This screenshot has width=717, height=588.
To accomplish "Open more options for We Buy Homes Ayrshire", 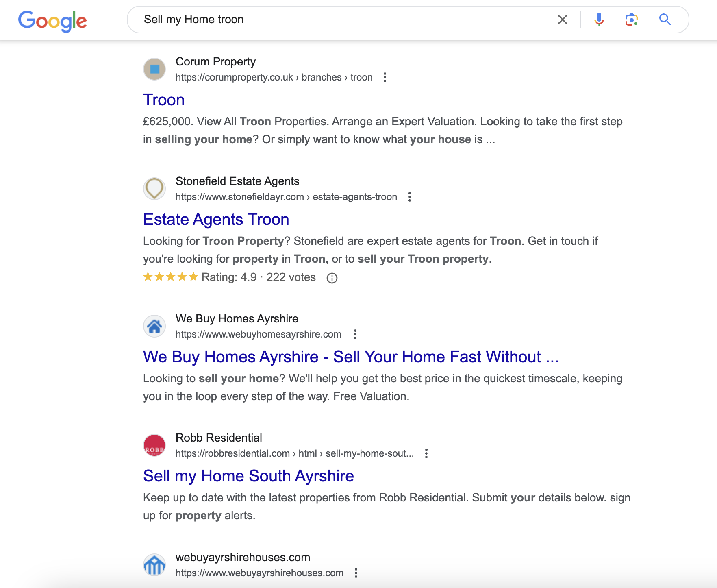I will [x=355, y=334].
